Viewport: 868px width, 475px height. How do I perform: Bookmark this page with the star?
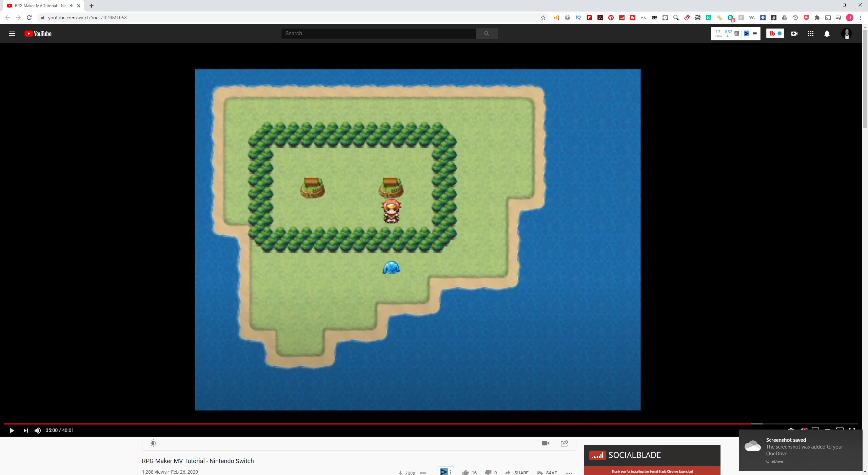543,18
